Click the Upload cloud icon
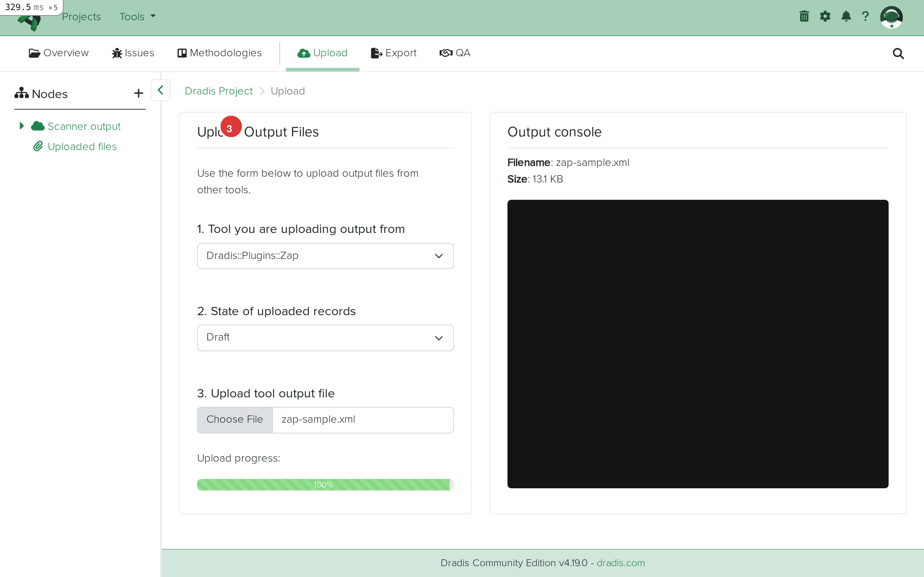Screen dimensions: 924x577 point(303,53)
